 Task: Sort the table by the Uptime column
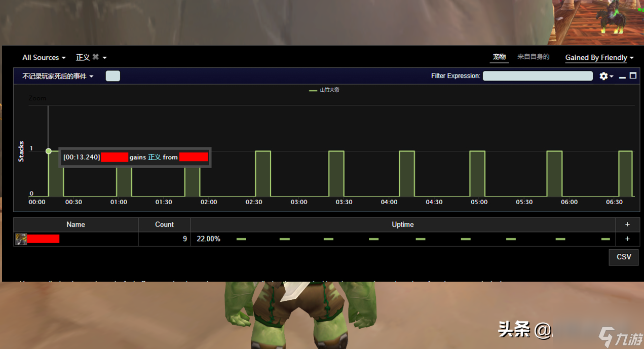click(x=403, y=225)
